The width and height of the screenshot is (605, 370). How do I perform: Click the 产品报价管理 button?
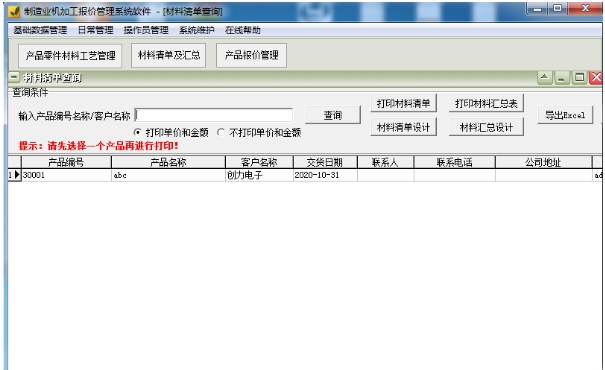[x=251, y=55]
